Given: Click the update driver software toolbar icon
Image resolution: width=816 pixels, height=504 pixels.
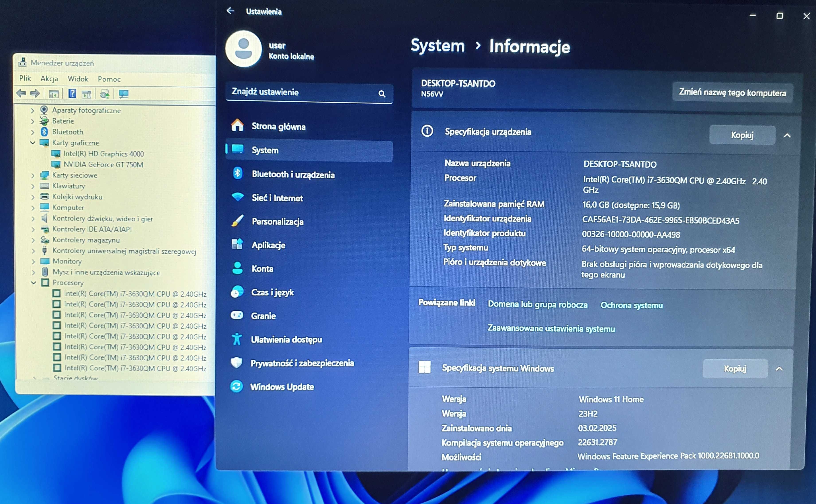Looking at the screenshot, I should [105, 94].
